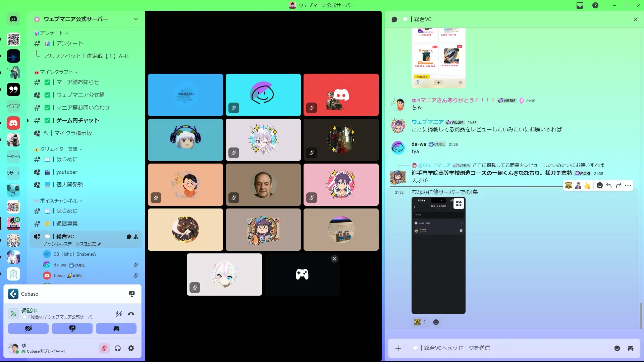Unmute microphone in user panel
644x362 pixels.
(x=104, y=349)
